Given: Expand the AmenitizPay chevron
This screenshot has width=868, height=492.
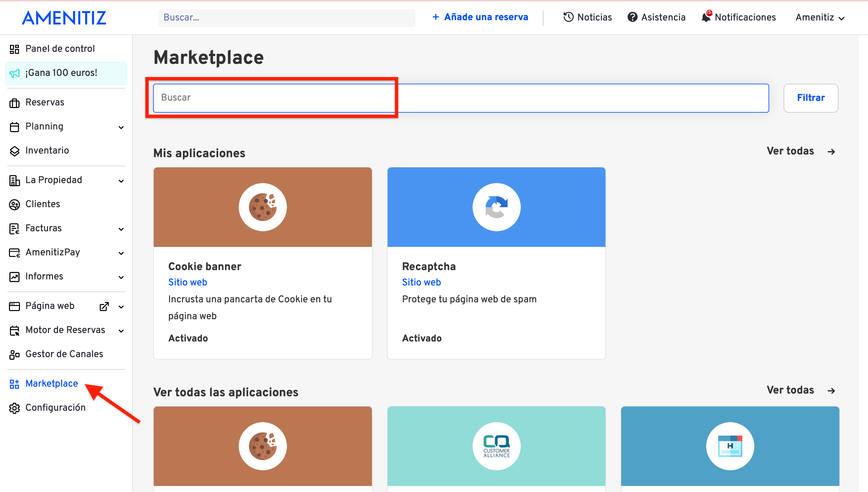Looking at the screenshot, I should (121, 253).
